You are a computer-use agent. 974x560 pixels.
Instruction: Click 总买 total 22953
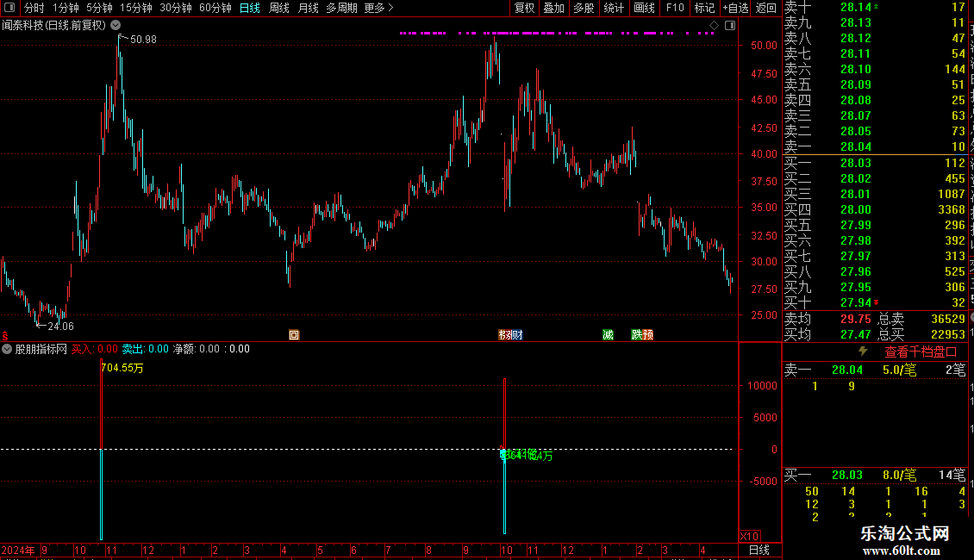point(948,334)
